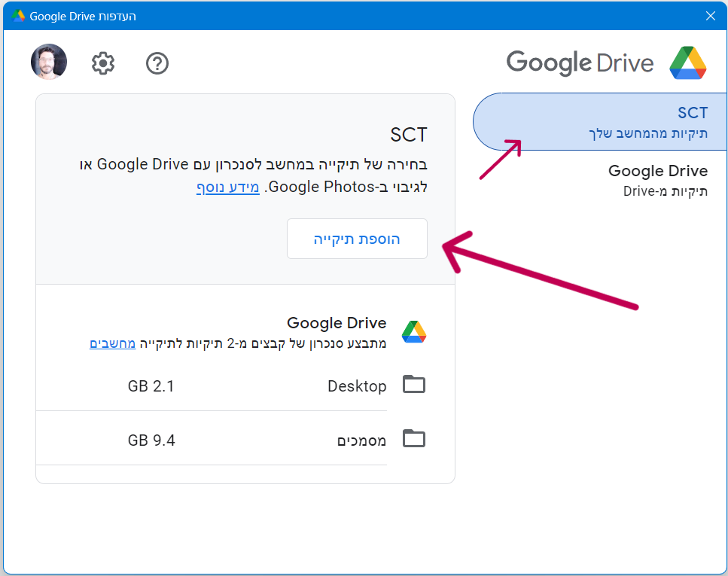
Task: Click the Drive icon in title bar
Action: pos(18,16)
